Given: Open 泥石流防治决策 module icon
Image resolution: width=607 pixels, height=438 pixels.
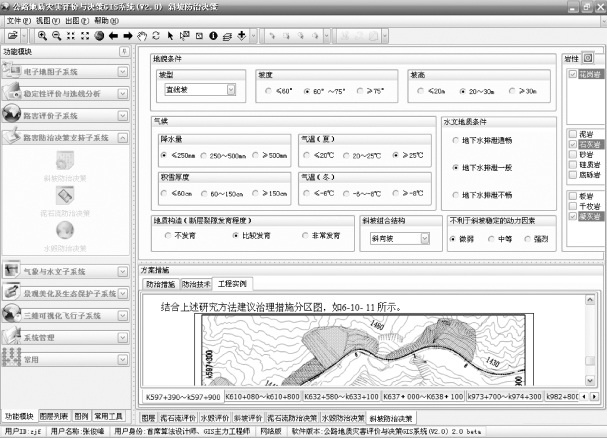Looking at the screenshot, I should click(x=65, y=195).
